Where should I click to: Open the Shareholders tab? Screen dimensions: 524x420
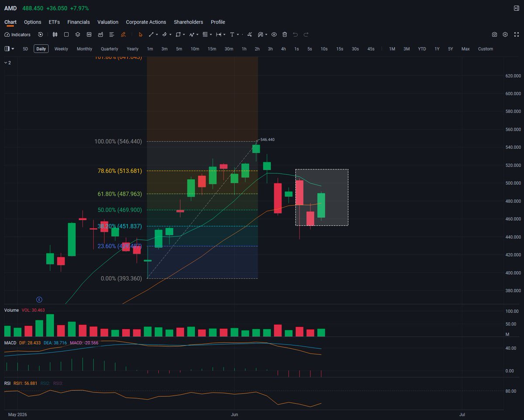[x=188, y=22]
